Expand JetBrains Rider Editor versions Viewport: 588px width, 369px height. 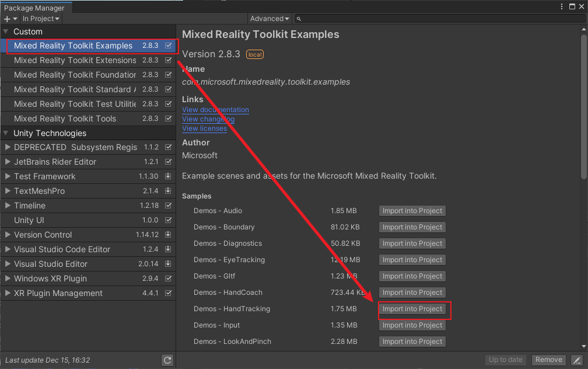[x=8, y=162]
